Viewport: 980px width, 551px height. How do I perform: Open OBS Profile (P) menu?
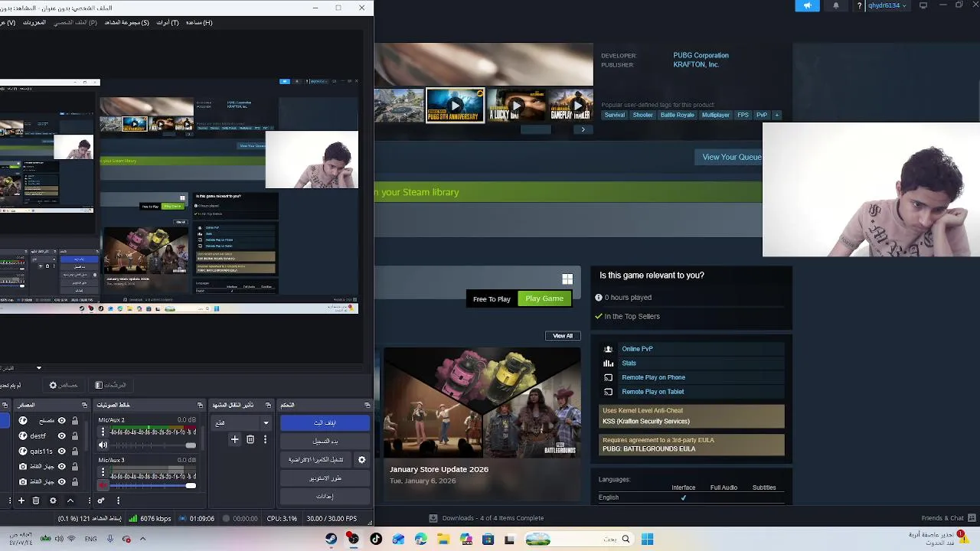[x=75, y=22]
